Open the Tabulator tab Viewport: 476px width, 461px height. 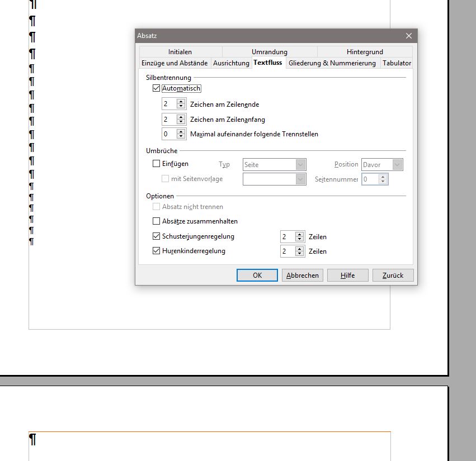(397, 63)
